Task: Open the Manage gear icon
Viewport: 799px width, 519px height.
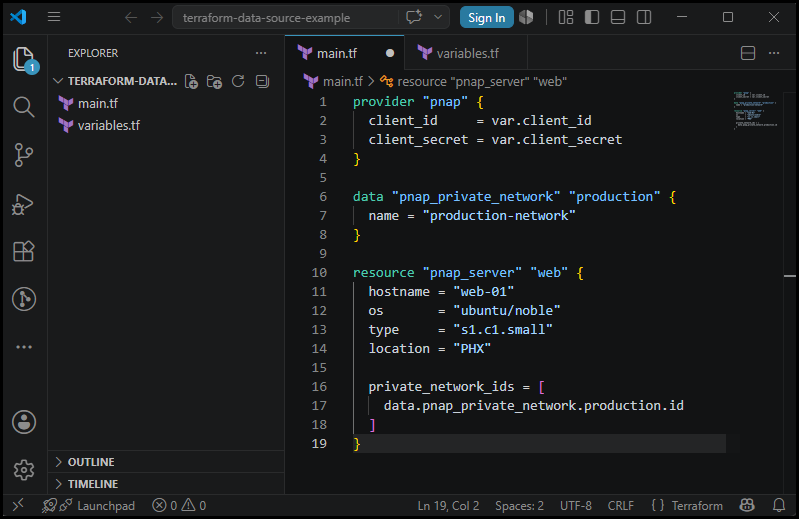Action: (23, 470)
